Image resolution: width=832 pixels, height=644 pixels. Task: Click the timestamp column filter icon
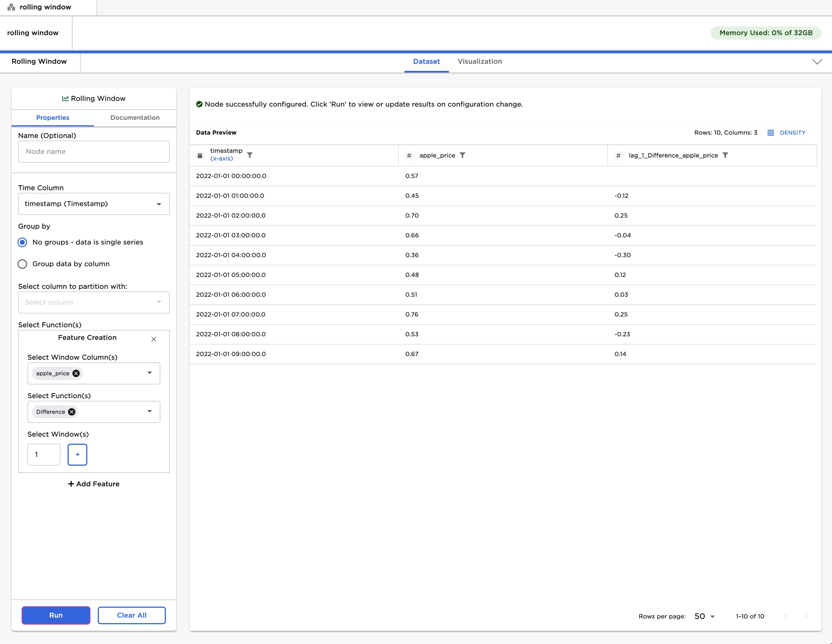click(250, 155)
